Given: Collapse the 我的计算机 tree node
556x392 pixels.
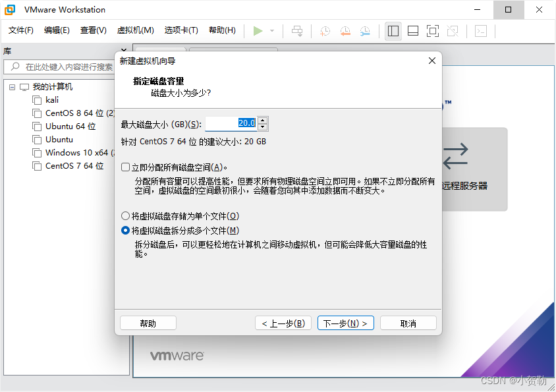Looking at the screenshot, I should click(x=13, y=87).
